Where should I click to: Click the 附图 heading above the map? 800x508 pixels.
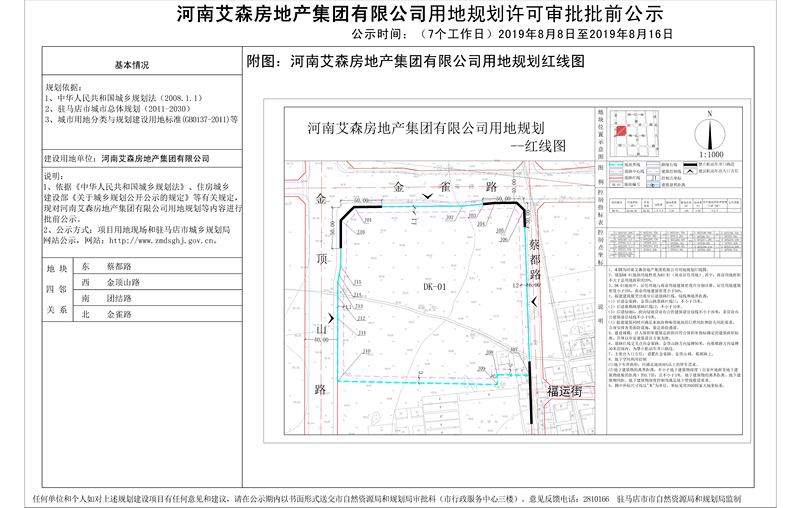[415, 62]
